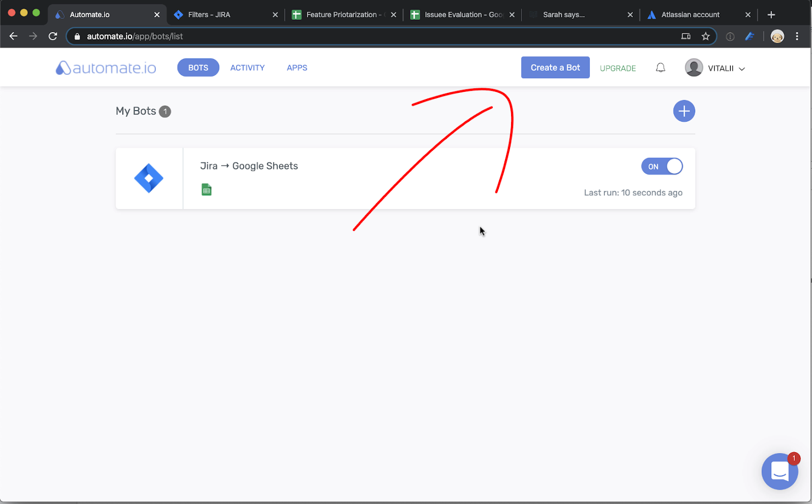Click the Last run: 10 seconds ago text
Image resolution: width=812 pixels, height=504 pixels.
tap(633, 193)
